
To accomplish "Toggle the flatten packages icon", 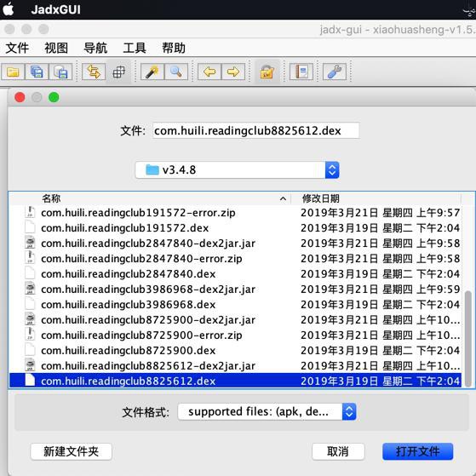I will point(118,72).
